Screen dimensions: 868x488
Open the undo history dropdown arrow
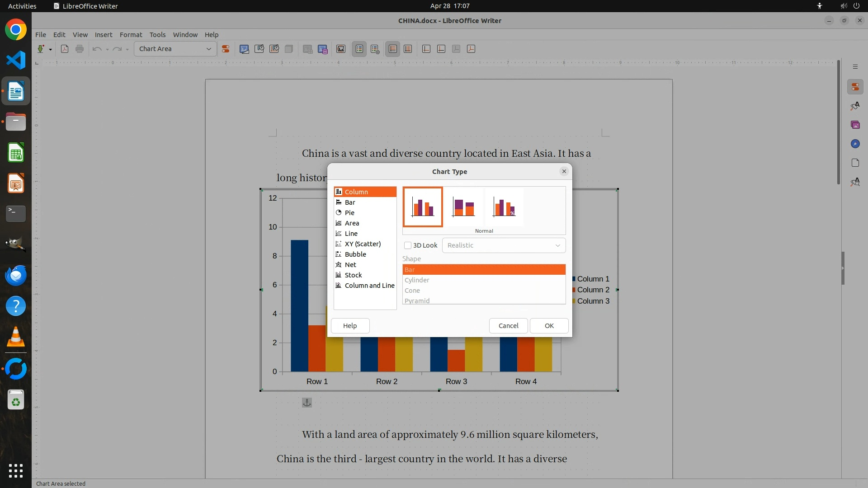107,49
